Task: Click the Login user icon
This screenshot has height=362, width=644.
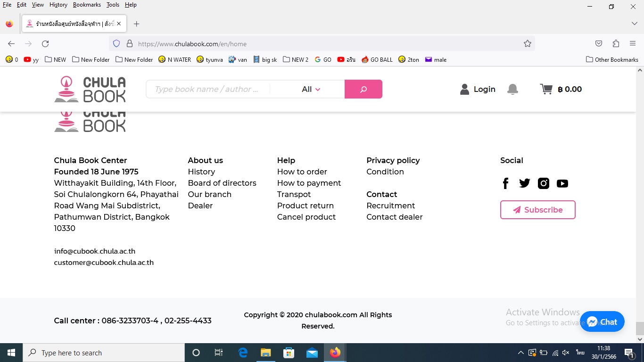Action: [464, 89]
